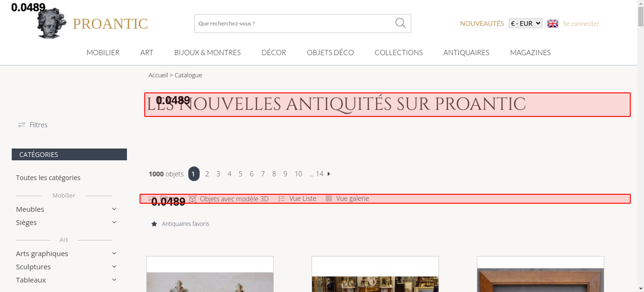Image resolution: width=644 pixels, height=292 pixels.
Task: Expand the Tableaux category chevron
Action: pos(114,280)
